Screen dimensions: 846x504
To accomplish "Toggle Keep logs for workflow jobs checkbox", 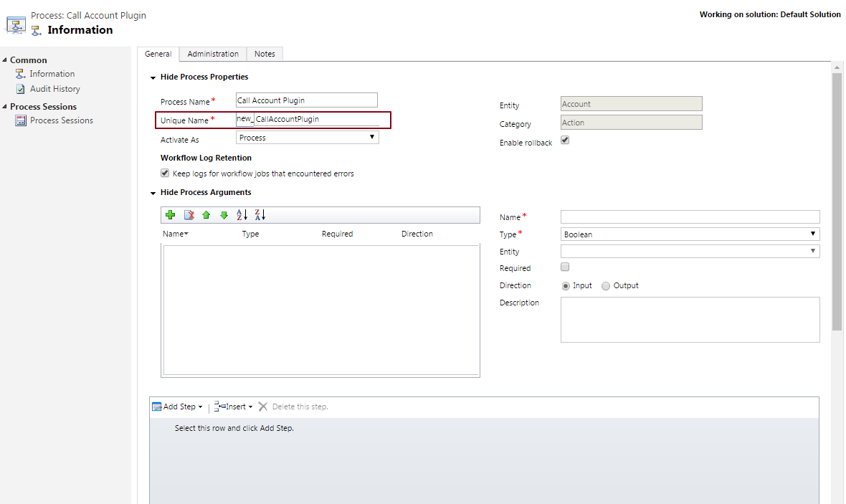I will click(165, 173).
